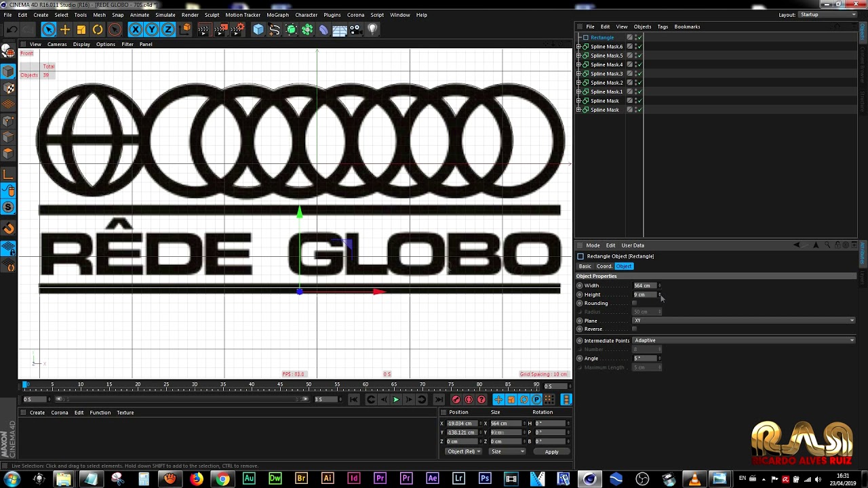This screenshot has width=868, height=488.
Task: Open the Size mode dropdown
Action: click(507, 451)
